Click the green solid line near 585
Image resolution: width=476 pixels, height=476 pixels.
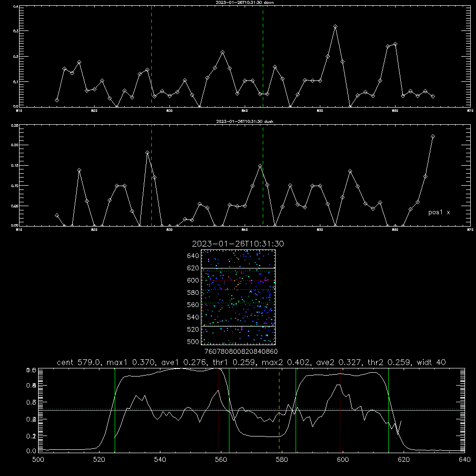click(x=296, y=410)
